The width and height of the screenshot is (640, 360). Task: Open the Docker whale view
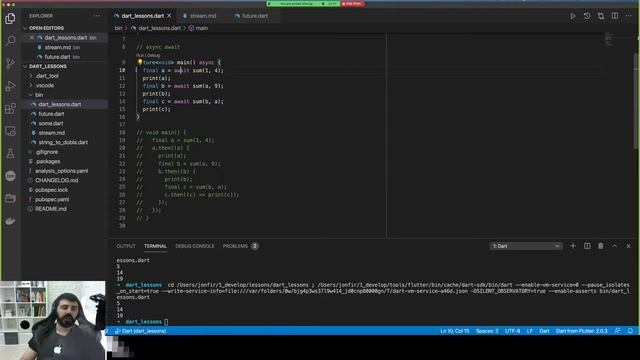(x=11, y=221)
